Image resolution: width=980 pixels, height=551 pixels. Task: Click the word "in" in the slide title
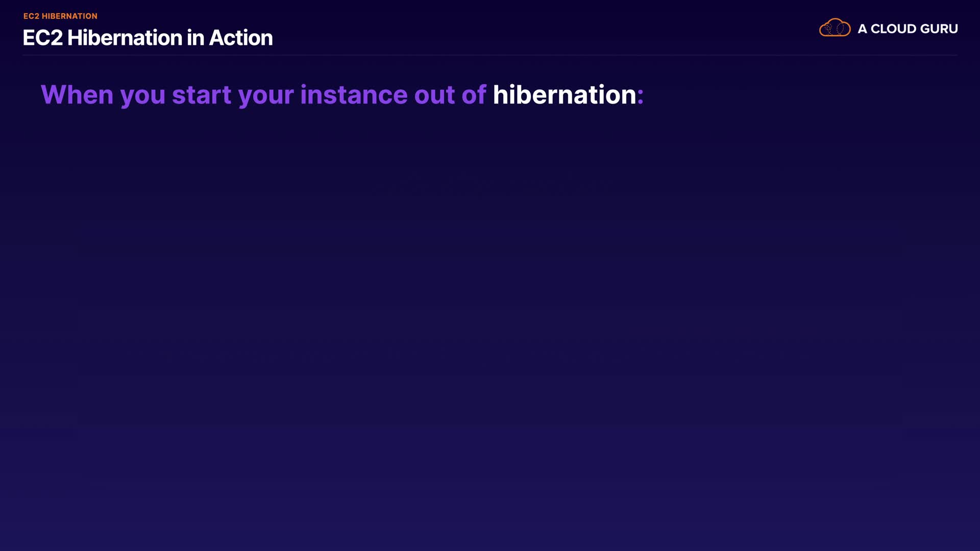tap(195, 38)
